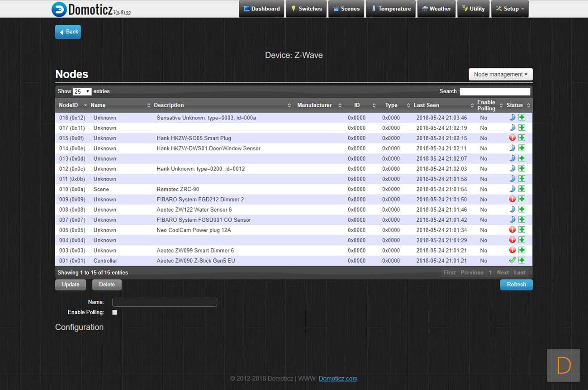Click the Domoticz logo icon
The height and width of the screenshot is (390, 588).
click(59, 9)
